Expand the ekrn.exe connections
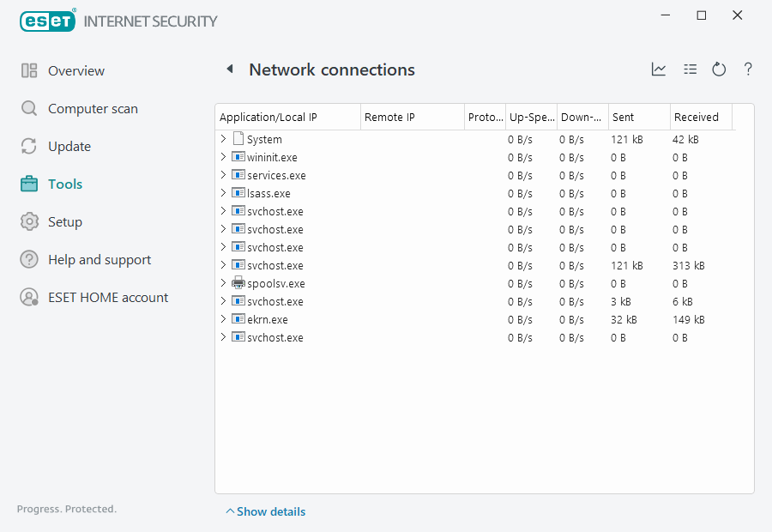 pyautogui.click(x=223, y=319)
